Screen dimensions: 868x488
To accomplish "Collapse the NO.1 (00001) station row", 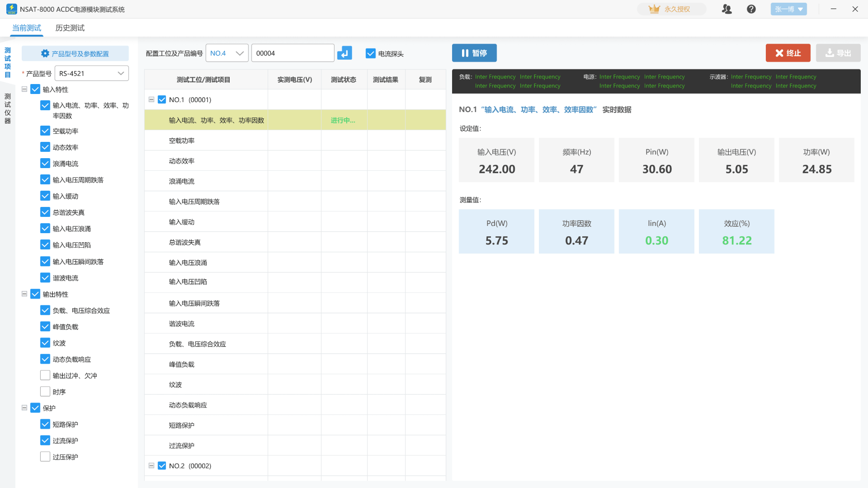I will pos(151,99).
